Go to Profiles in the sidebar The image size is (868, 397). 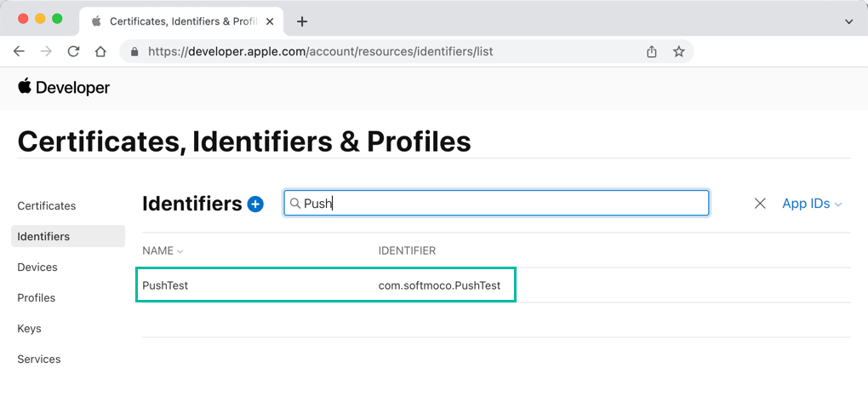tap(37, 297)
